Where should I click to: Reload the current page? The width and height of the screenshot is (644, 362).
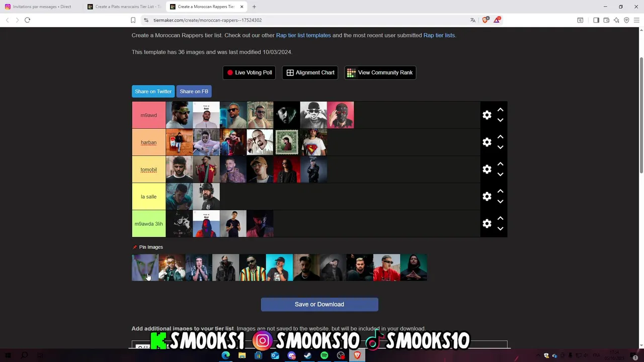pos(28,20)
